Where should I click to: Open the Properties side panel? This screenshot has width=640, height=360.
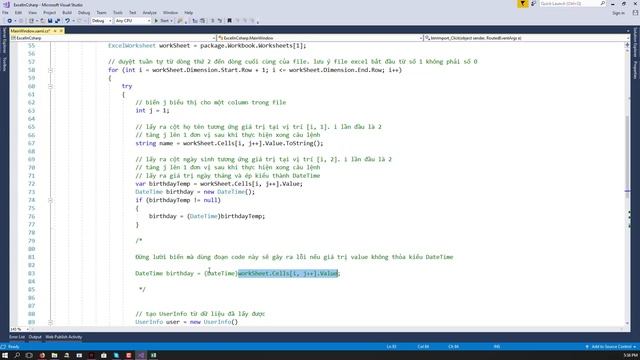pyautogui.click(x=635, y=70)
